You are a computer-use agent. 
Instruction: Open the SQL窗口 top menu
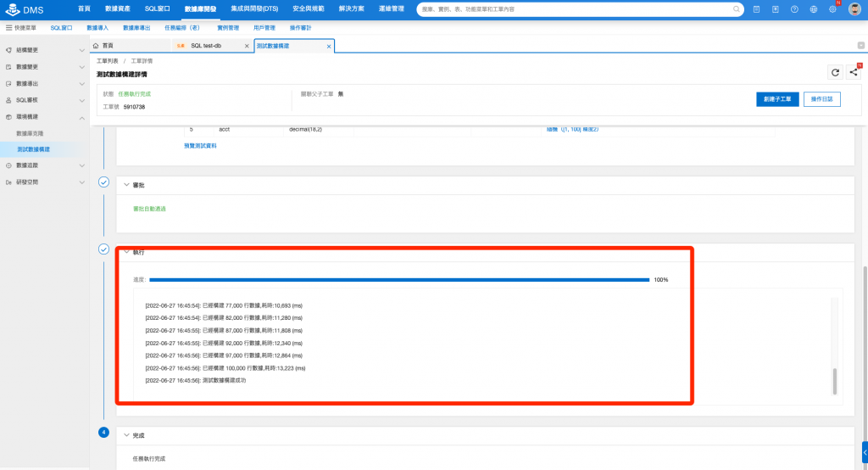coord(157,8)
